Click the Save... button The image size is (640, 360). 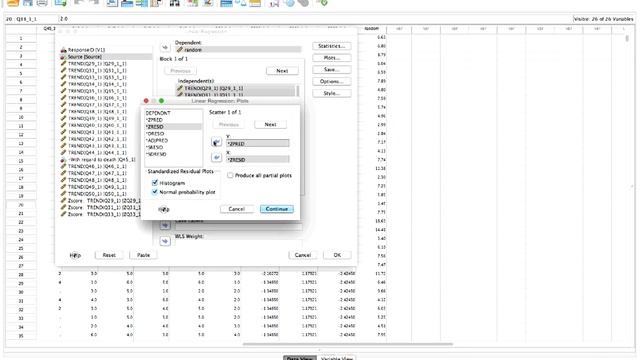[x=332, y=70]
